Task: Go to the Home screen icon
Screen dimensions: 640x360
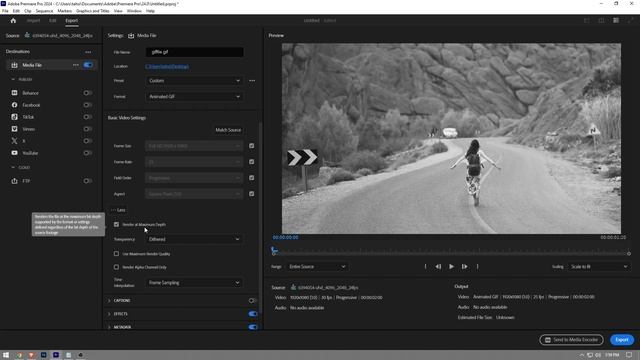Action: tap(13, 20)
